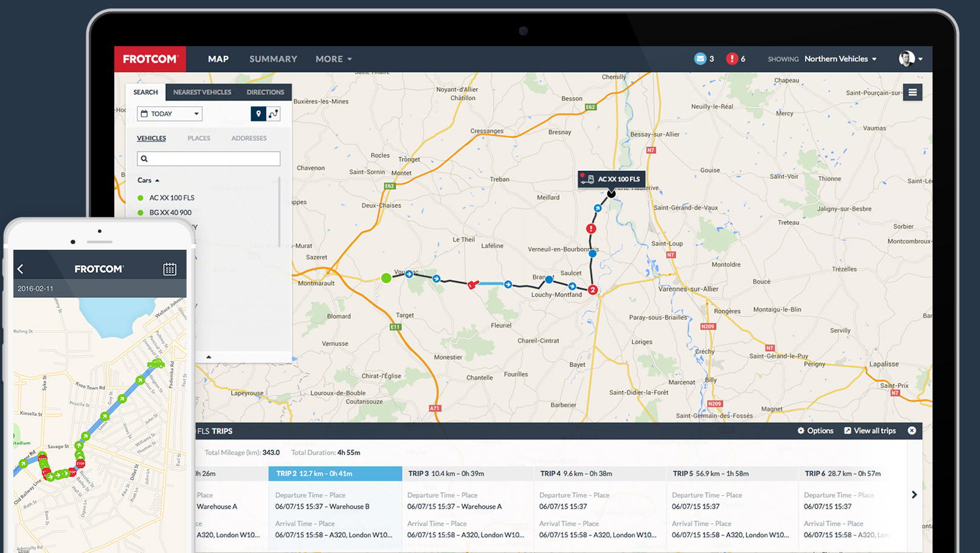Tap the green car icon on phone map
The height and width of the screenshot is (553, 980).
[x=156, y=363]
